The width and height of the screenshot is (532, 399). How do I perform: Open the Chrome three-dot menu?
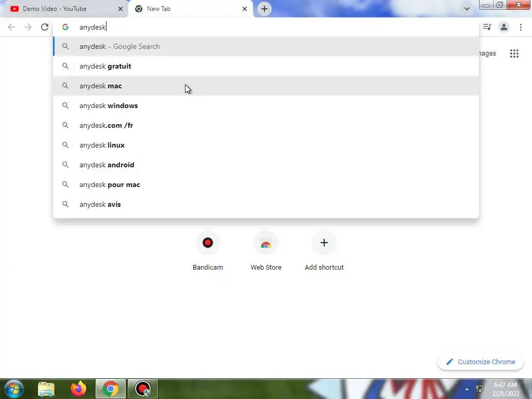click(521, 27)
